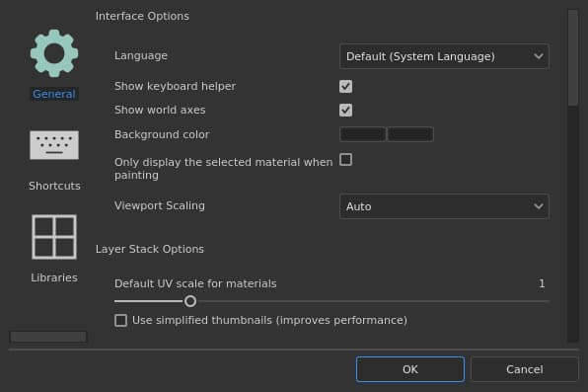Uncheck Show world axes option
This screenshot has height=392, width=588.
coord(345,110)
